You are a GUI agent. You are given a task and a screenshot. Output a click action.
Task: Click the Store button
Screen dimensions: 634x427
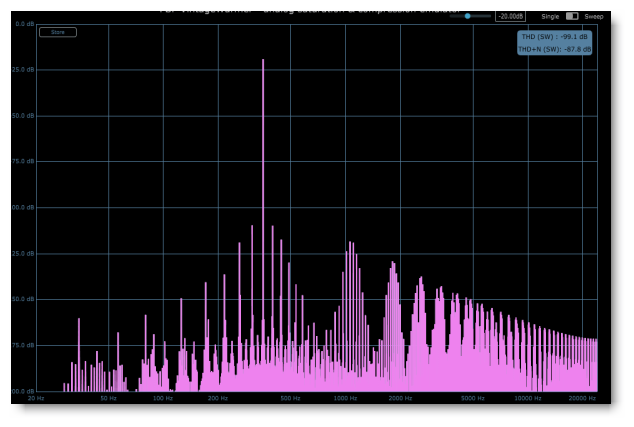click(58, 32)
